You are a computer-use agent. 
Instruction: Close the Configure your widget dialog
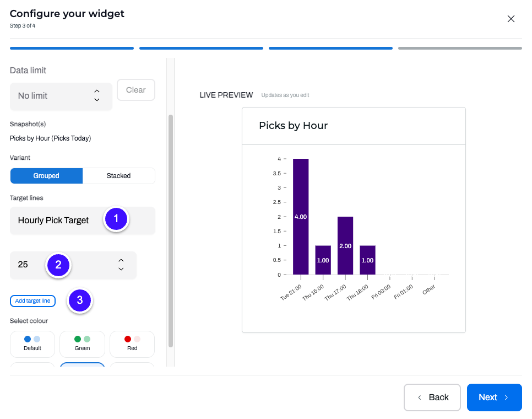click(511, 19)
